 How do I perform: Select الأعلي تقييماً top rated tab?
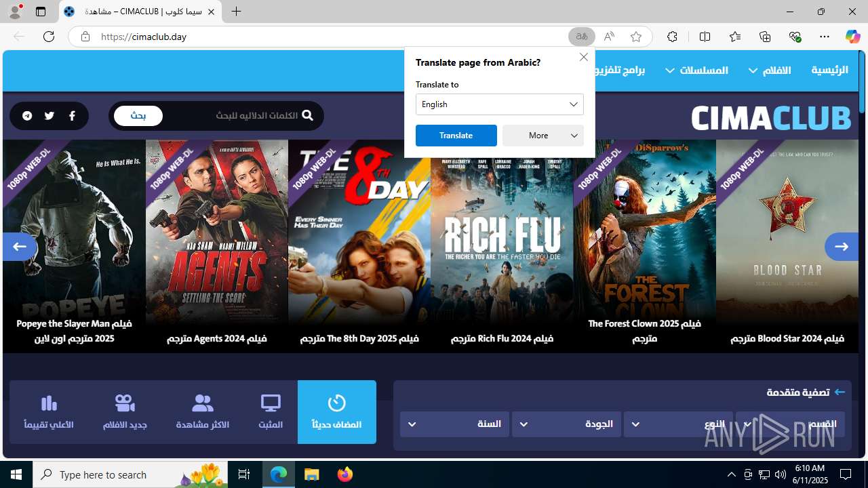click(x=49, y=412)
